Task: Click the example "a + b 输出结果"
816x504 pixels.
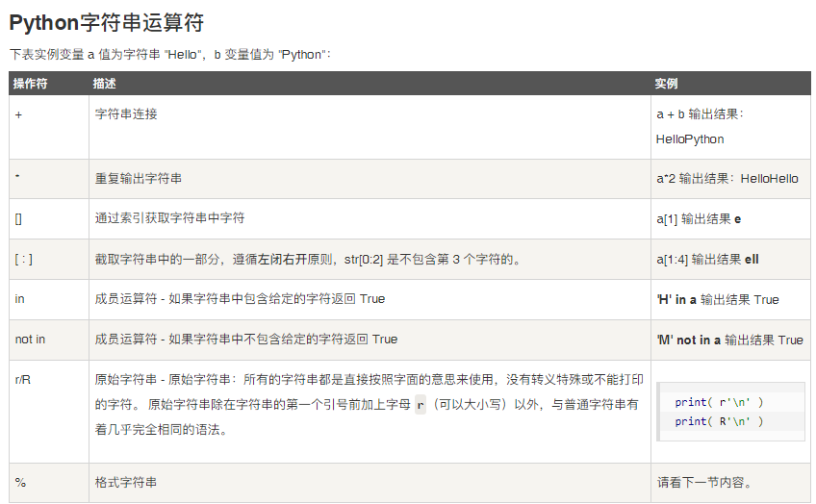Action: coord(700,113)
